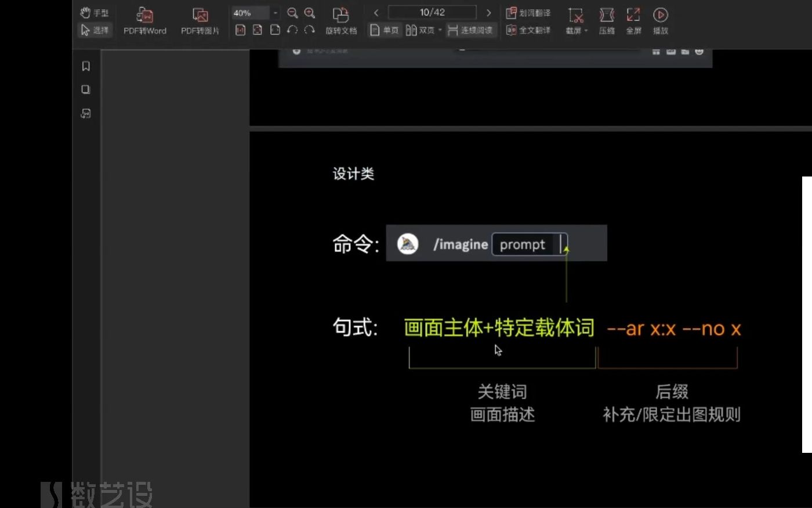
Task: Click the zoom out magnifier icon
Action: click(292, 13)
